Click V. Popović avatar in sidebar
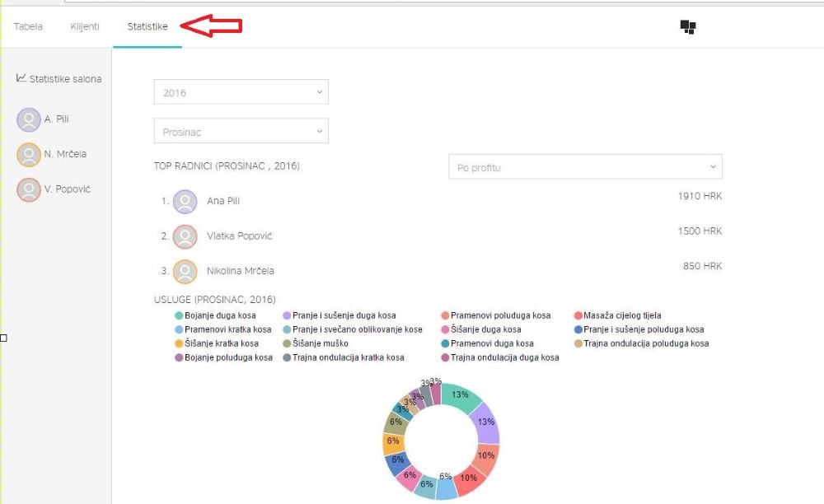This screenshot has width=824, height=504. pyautogui.click(x=29, y=190)
